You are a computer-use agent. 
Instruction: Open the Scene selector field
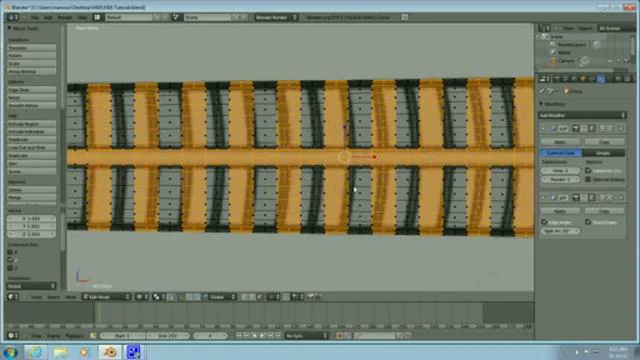point(207,17)
